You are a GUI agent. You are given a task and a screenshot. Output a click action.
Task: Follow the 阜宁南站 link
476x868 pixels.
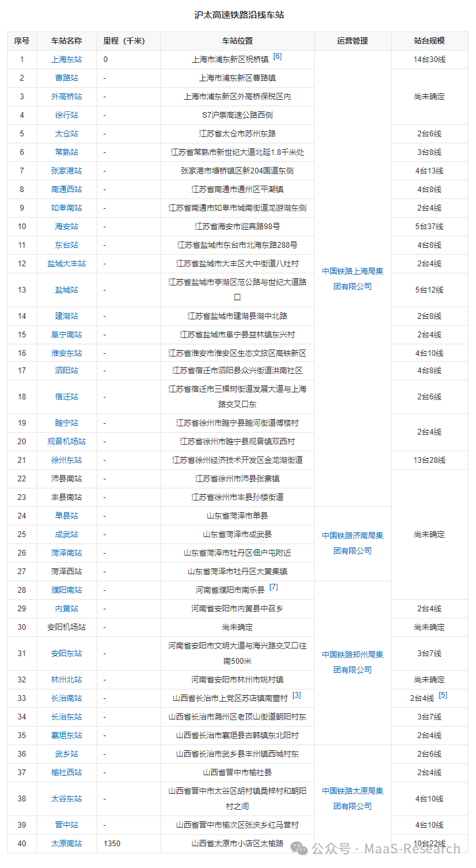pos(67,335)
